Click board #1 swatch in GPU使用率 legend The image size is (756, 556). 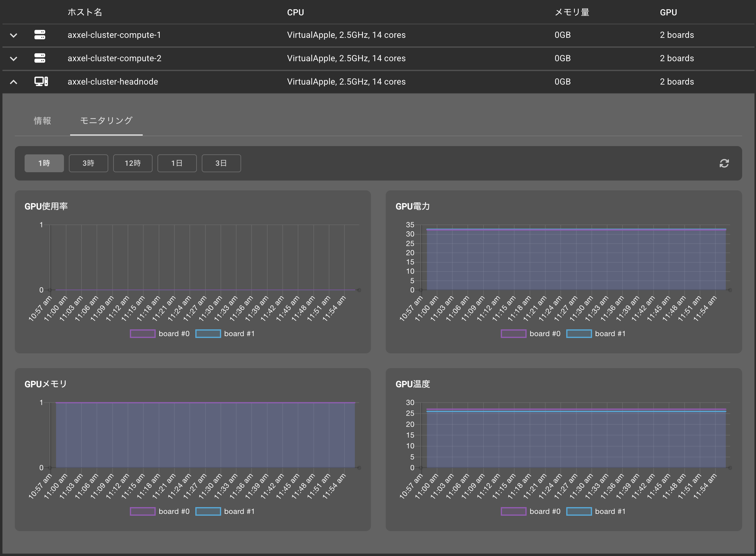(208, 334)
